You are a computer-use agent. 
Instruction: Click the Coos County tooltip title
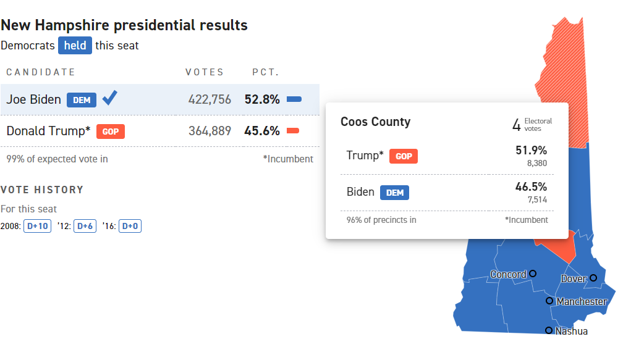click(x=375, y=122)
